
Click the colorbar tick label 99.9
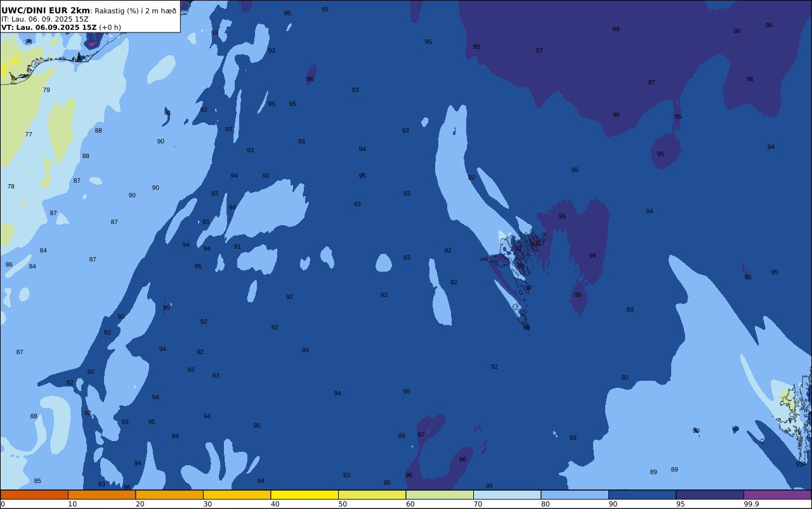click(x=752, y=504)
